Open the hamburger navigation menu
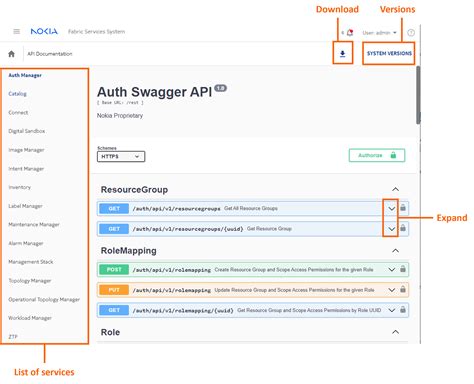 pos(16,32)
